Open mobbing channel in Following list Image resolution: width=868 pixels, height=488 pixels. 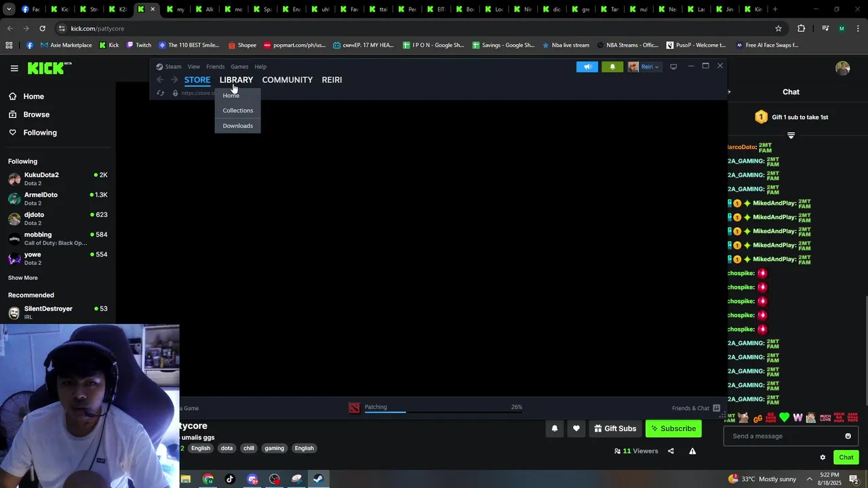[58, 239]
